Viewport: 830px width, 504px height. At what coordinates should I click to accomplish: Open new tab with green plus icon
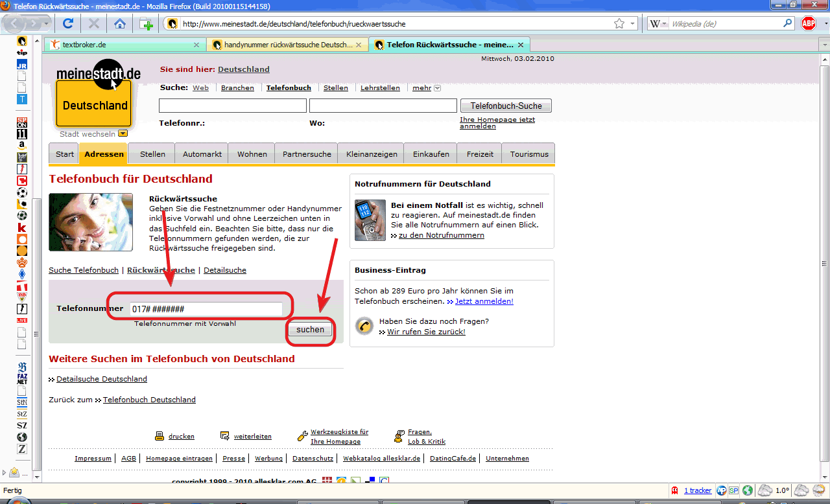[x=147, y=24]
